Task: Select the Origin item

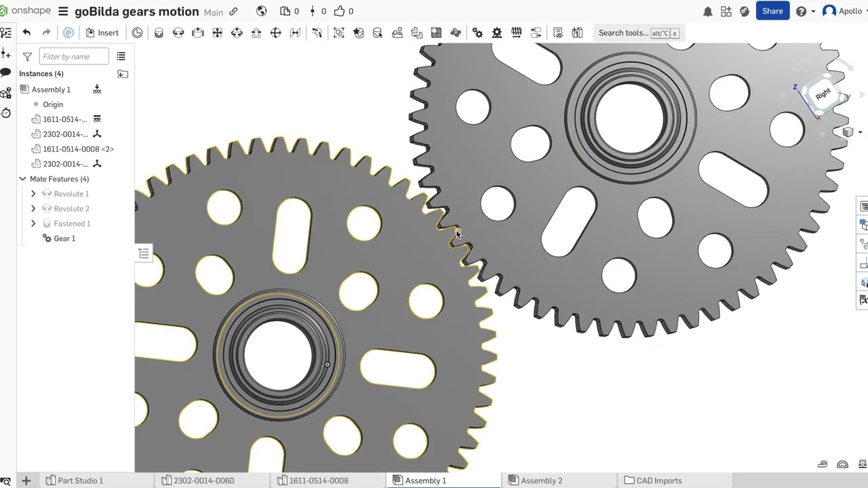Action: 53,104
